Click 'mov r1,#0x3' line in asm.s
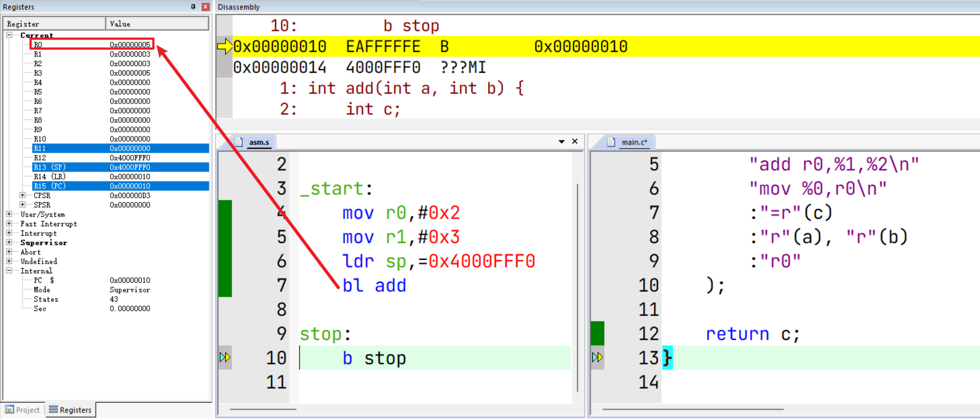The image size is (980, 419). click(401, 237)
